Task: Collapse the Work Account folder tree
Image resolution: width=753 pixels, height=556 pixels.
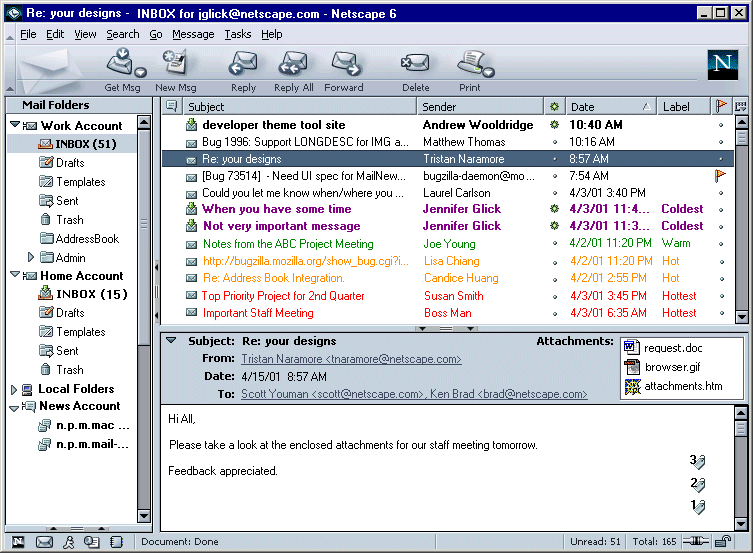Action: (x=14, y=126)
